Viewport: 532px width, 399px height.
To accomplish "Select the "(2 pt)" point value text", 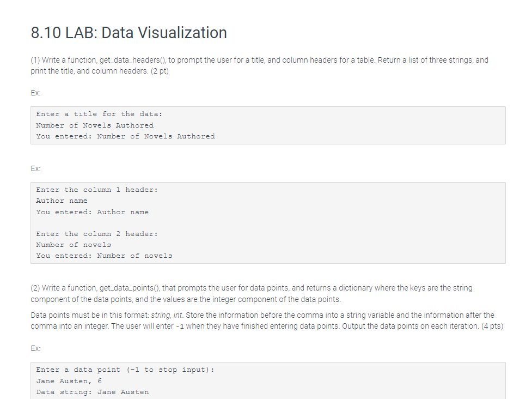I will (160, 71).
